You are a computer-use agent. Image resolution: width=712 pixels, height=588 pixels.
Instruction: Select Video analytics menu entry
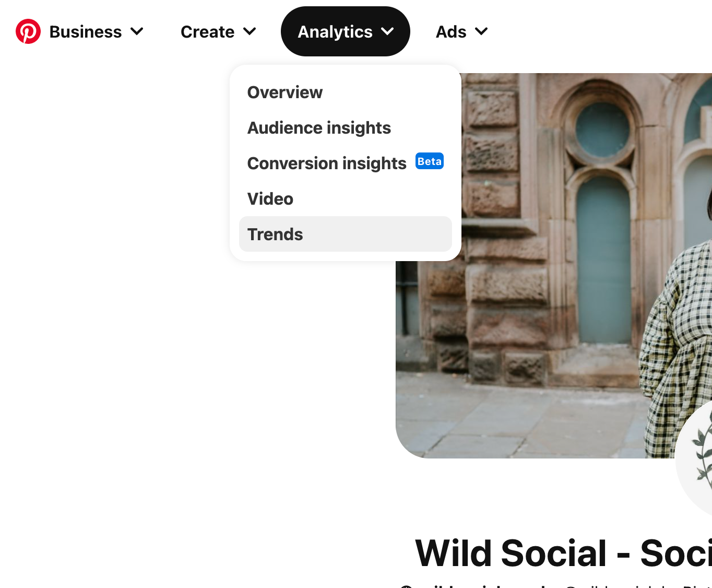point(346,199)
